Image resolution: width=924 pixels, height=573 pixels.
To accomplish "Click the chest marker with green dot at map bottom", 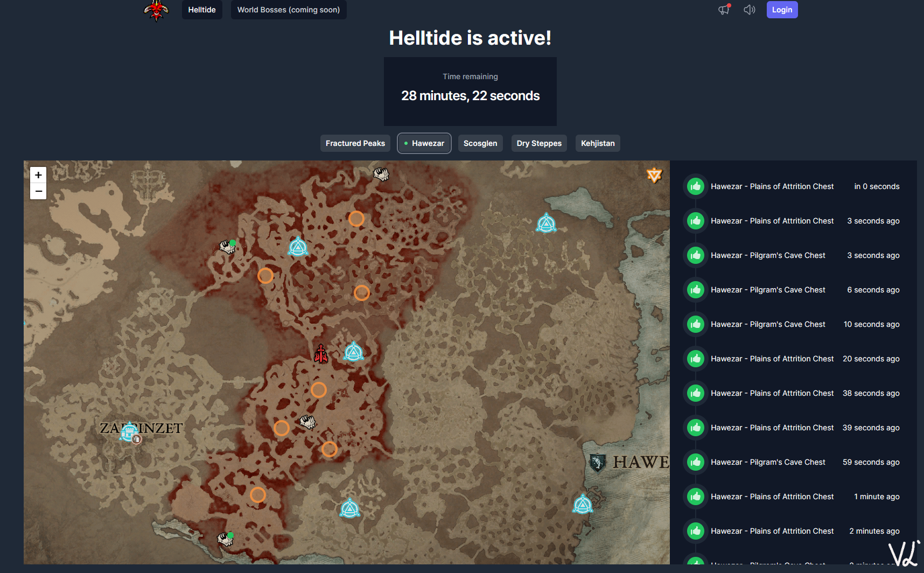I will coord(226,539).
